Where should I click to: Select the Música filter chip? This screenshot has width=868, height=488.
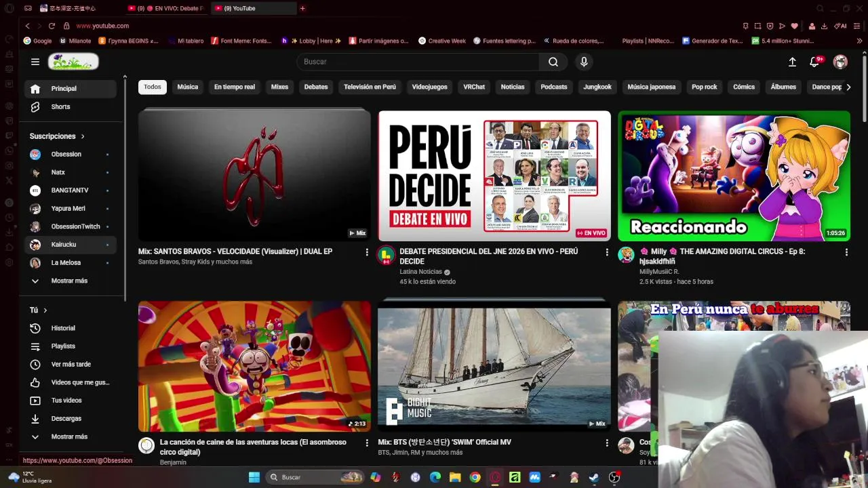(188, 87)
